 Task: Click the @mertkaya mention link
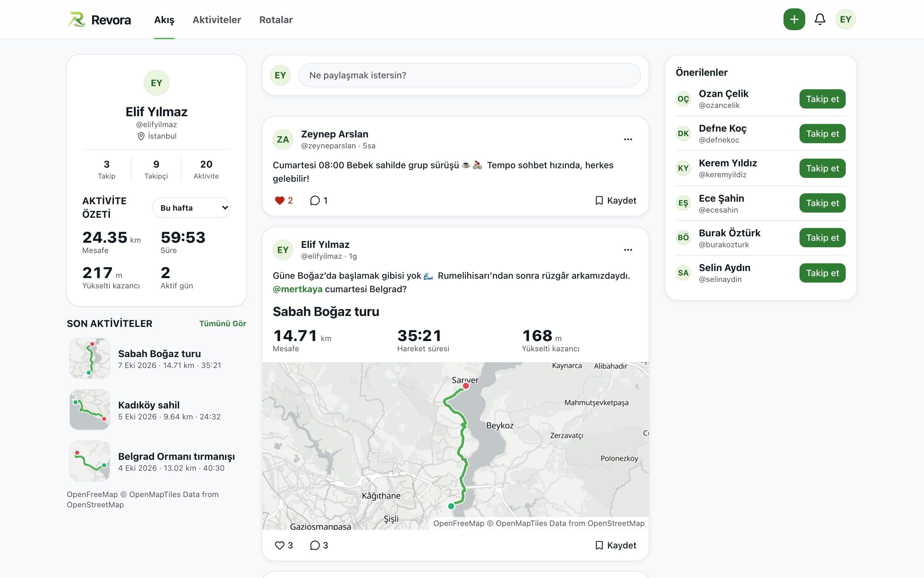pyautogui.click(x=297, y=289)
